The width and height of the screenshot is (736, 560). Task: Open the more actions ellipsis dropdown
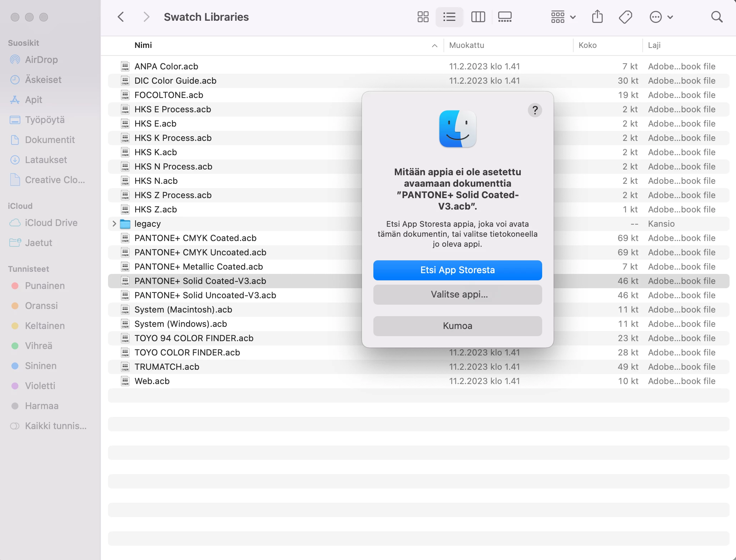(x=661, y=17)
